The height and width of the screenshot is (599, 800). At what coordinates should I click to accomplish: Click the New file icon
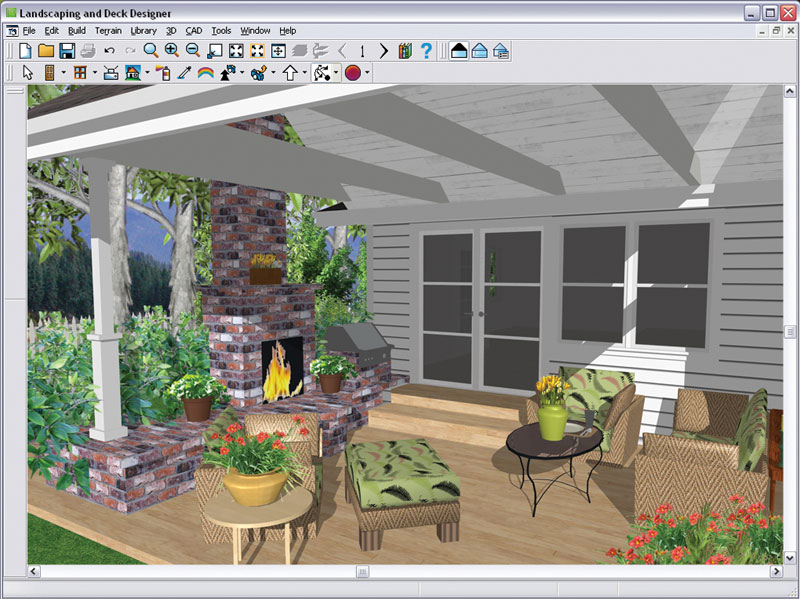pyautogui.click(x=25, y=50)
